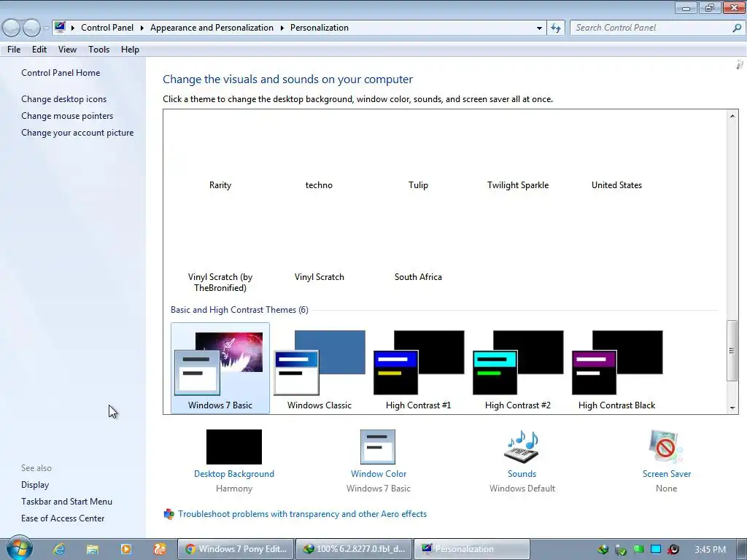Open the orange browser icon in taskbar
747x560 pixels.
[160, 549]
